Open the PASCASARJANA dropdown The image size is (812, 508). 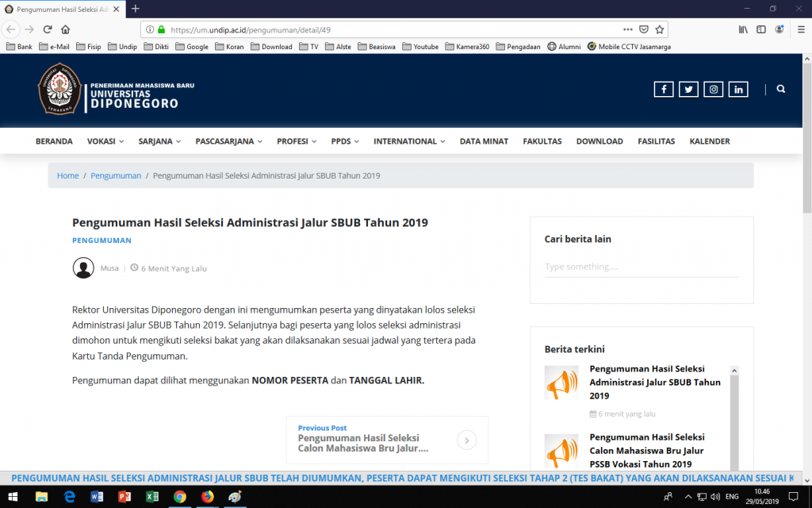pos(228,140)
